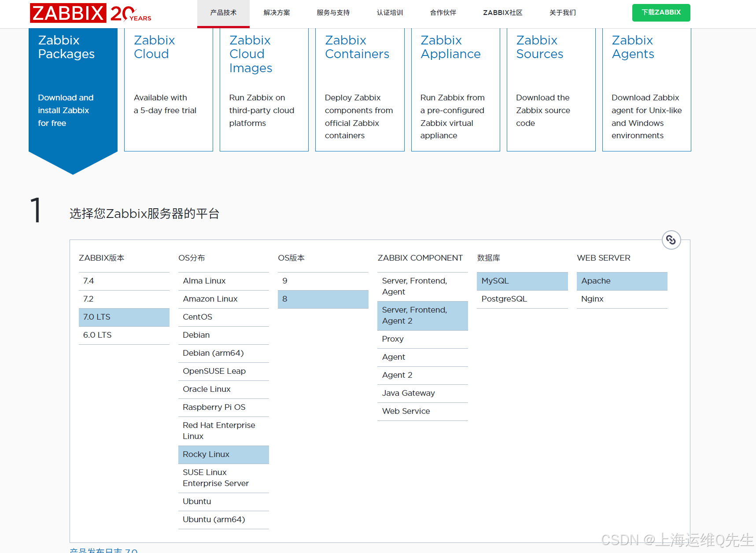Choose PostgreSQL database
756x553 pixels.
tap(522, 299)
